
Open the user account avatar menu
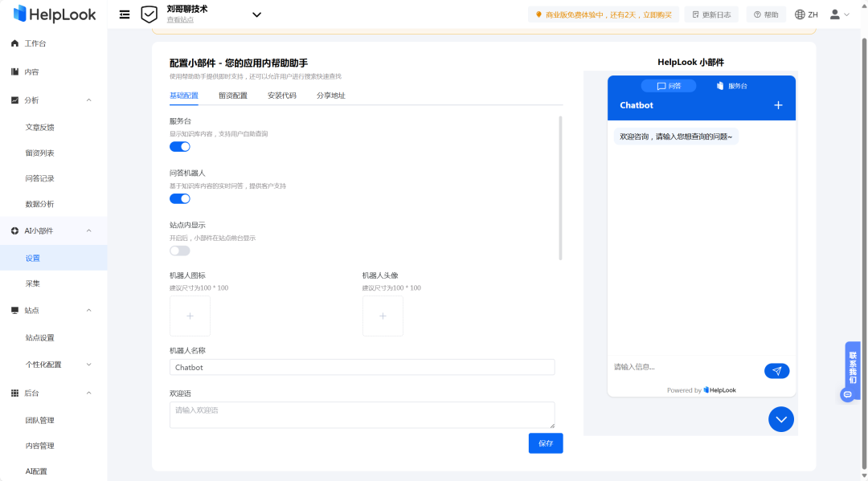click(x=839, y=15)
